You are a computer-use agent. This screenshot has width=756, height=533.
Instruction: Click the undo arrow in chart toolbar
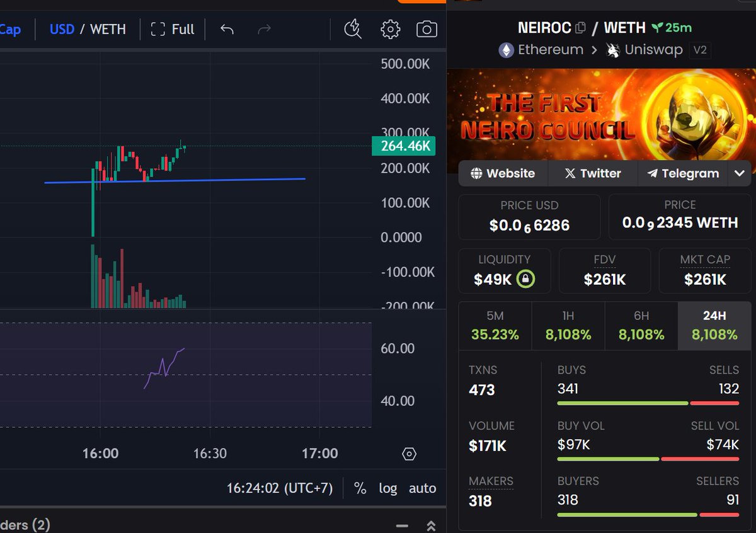point(227,29)
